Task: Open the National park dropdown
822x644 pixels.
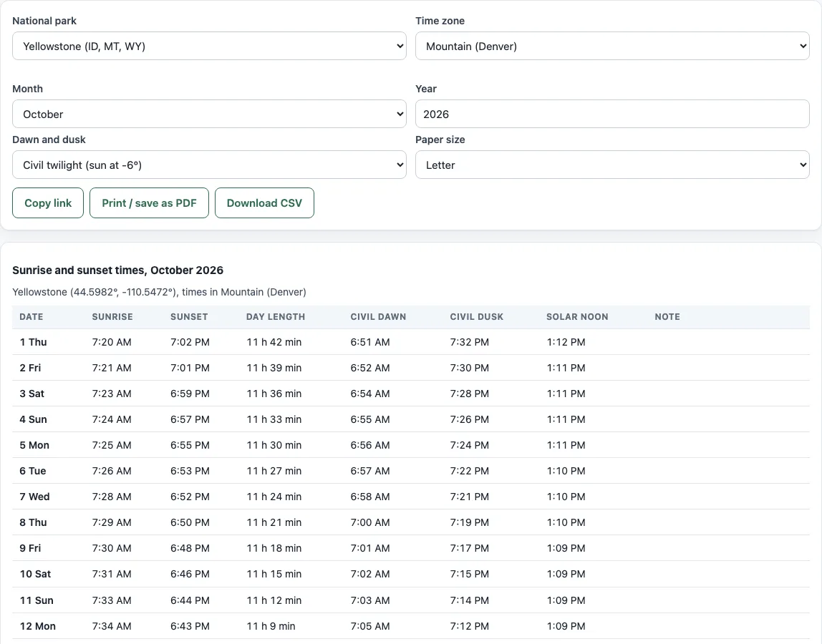Action: click(x=209, y=46)
